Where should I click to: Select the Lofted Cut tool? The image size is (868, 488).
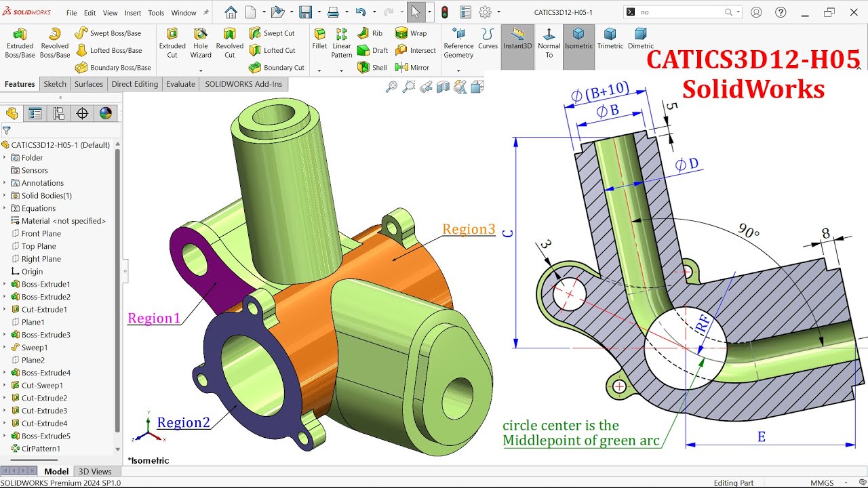272,50
